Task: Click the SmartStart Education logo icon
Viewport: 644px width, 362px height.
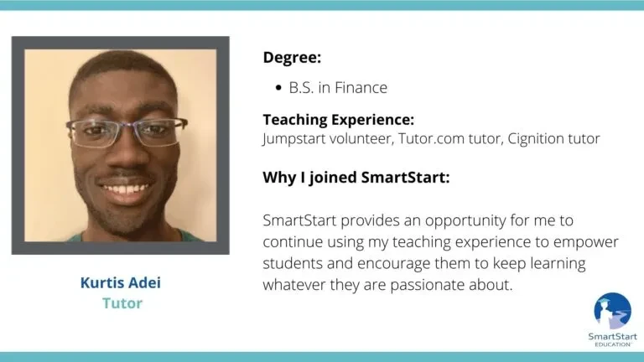Action: click(612, 311)
